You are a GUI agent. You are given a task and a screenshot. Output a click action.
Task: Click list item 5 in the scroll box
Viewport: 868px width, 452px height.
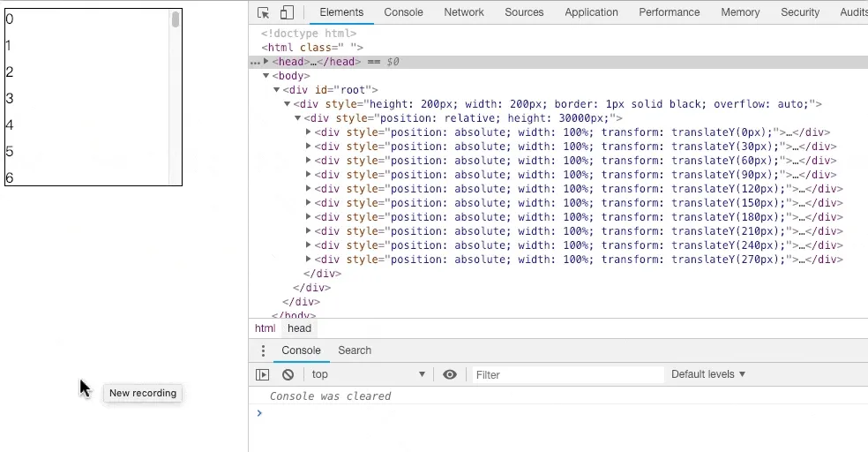click(x=10, y=152)
